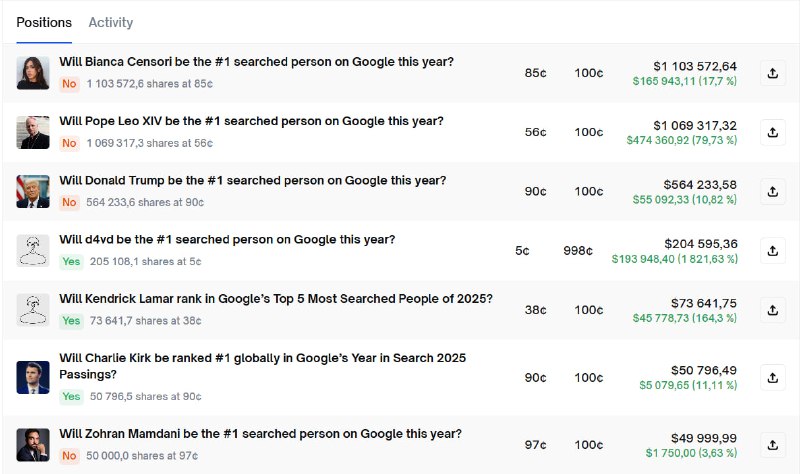800x474 pixels.
Task: Share the Zohran Mamdani position
Action: point(772,445)
